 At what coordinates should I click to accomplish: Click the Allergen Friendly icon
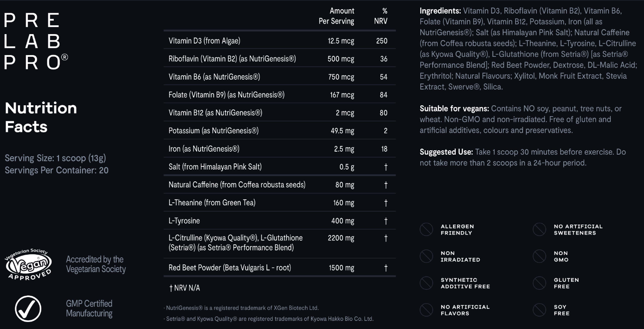coord(426,229)
